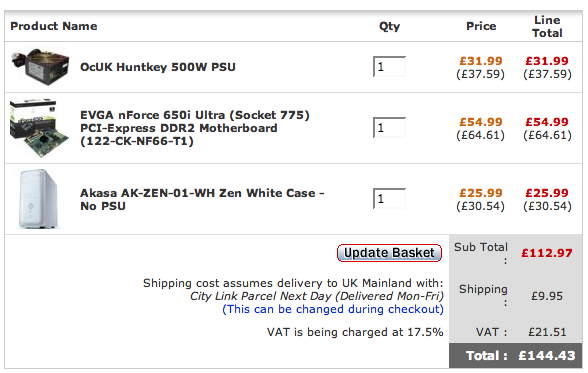Open OcUK Huntkey 500W PSU product name
This screenshot has height=373, width=588.
coord(158,67)
